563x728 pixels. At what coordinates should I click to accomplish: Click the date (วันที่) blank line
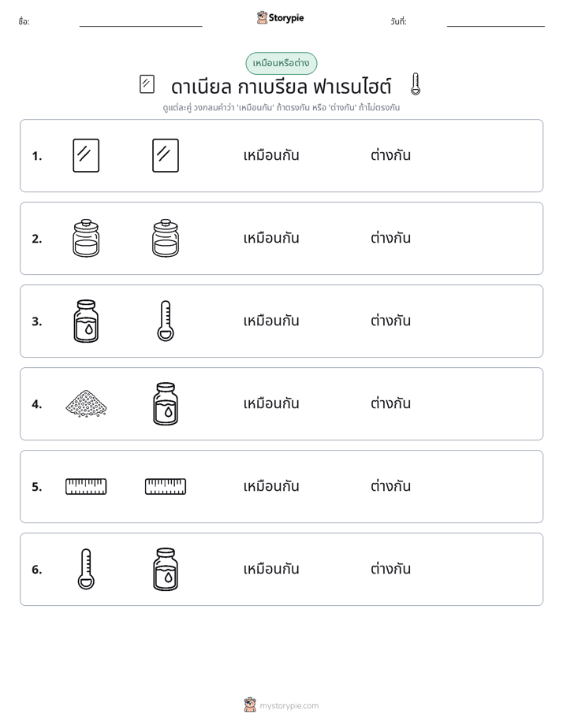pos(496,23)
